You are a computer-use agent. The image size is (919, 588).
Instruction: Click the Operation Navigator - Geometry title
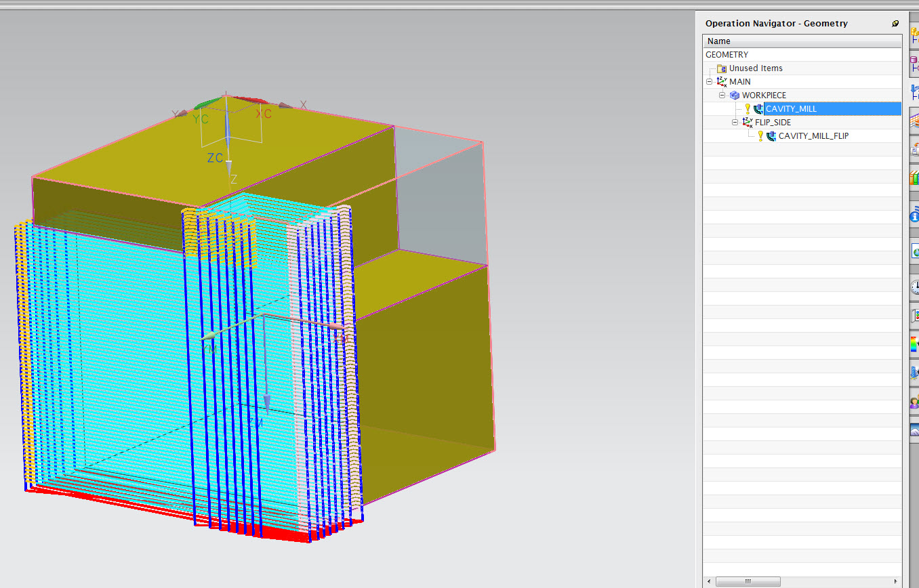click(776, 23)
